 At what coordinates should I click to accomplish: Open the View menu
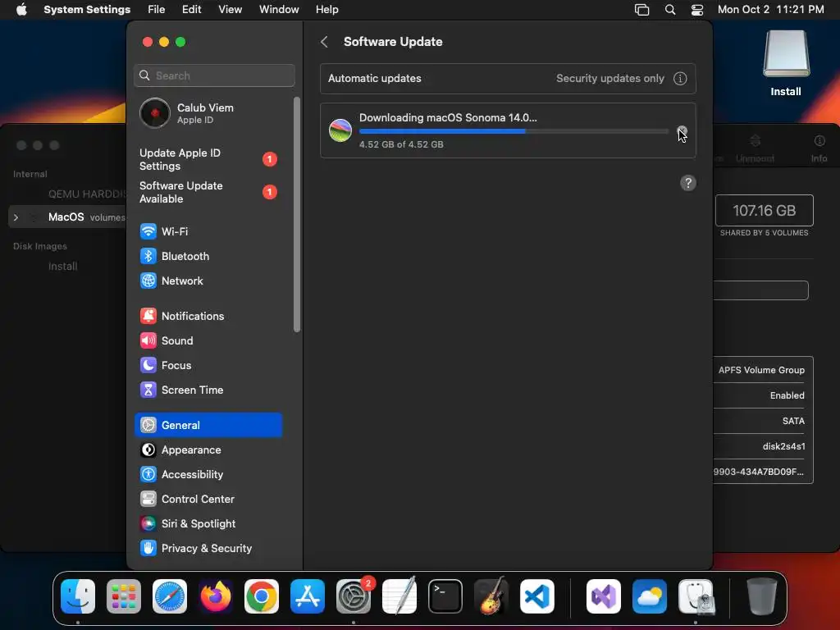[x=231, y=10]
